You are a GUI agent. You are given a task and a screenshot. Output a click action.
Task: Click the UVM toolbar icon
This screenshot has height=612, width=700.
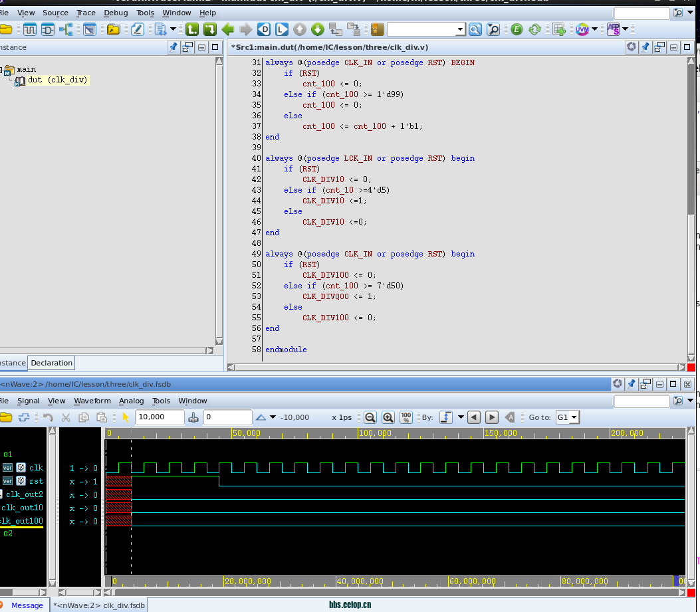coord(582,30)
